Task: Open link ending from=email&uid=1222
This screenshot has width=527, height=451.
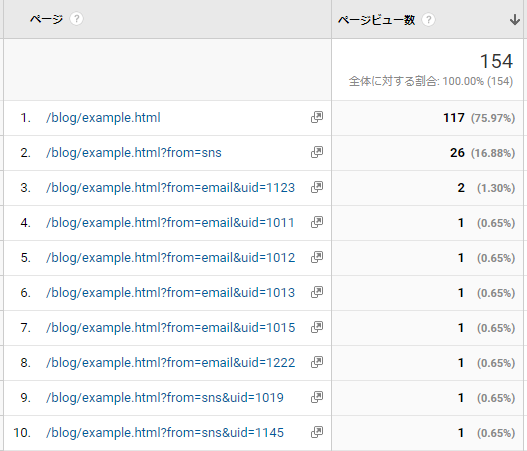Action: coord(170,363)
